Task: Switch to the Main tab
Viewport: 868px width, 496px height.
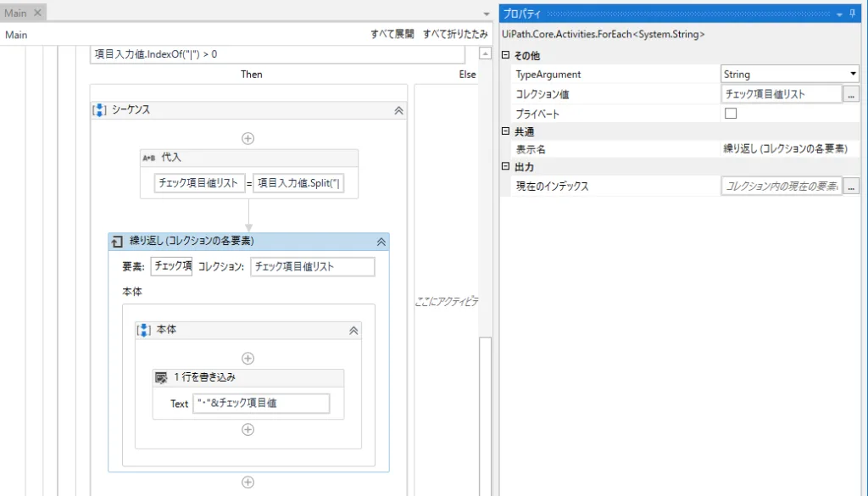Action: pyautogui.click(x=14, y=13)
